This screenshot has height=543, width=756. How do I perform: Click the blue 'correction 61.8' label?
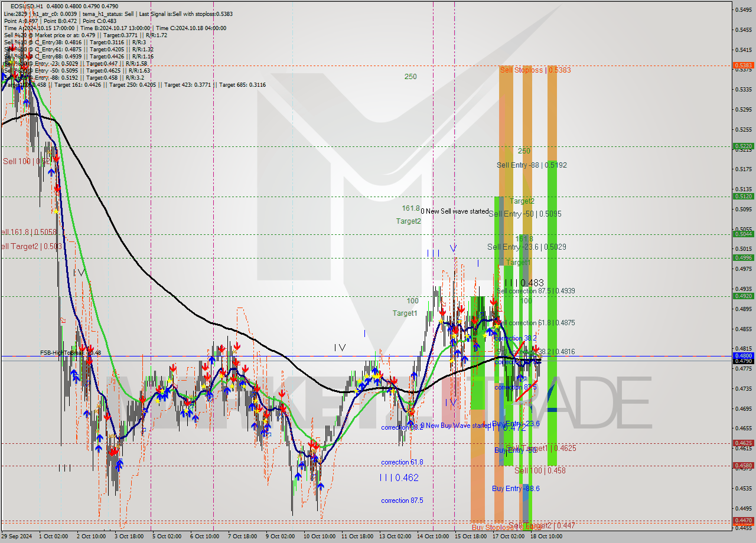(x=402, y=462)
